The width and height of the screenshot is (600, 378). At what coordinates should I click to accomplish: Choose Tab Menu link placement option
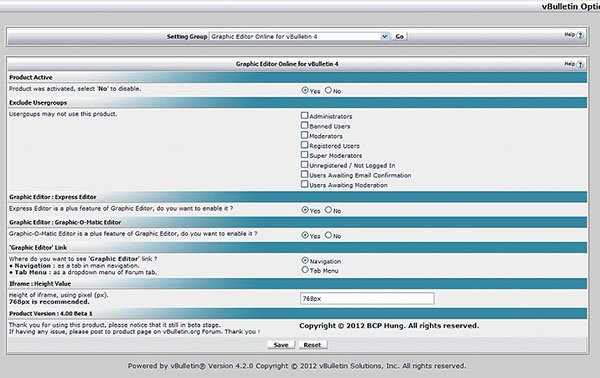[305, 270]
